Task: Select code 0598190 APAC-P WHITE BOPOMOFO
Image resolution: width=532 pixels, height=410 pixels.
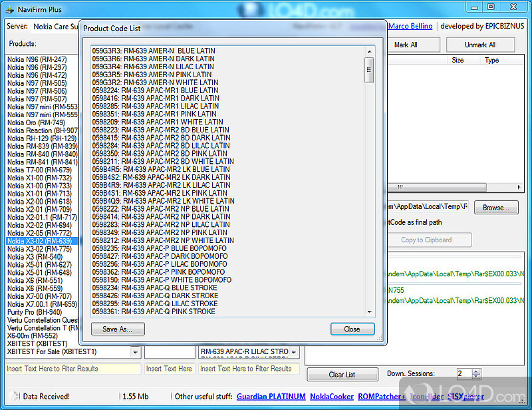Action: pos(162,280)
